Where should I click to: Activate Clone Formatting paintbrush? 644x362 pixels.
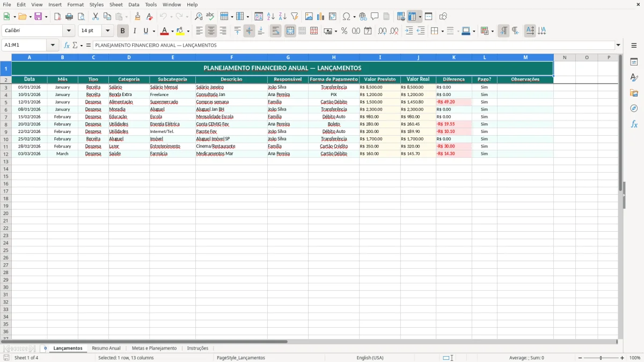pyautogui.click(x=138, y=17)
